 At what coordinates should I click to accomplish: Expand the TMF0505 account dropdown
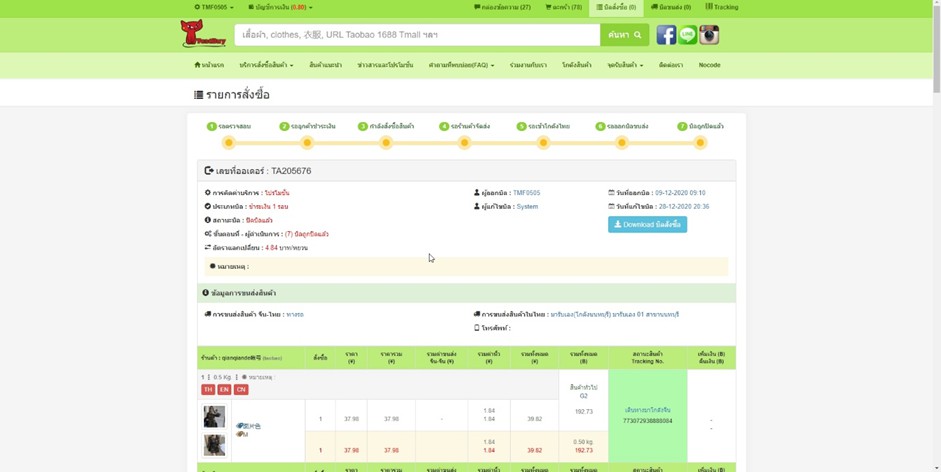pos(213,7)
